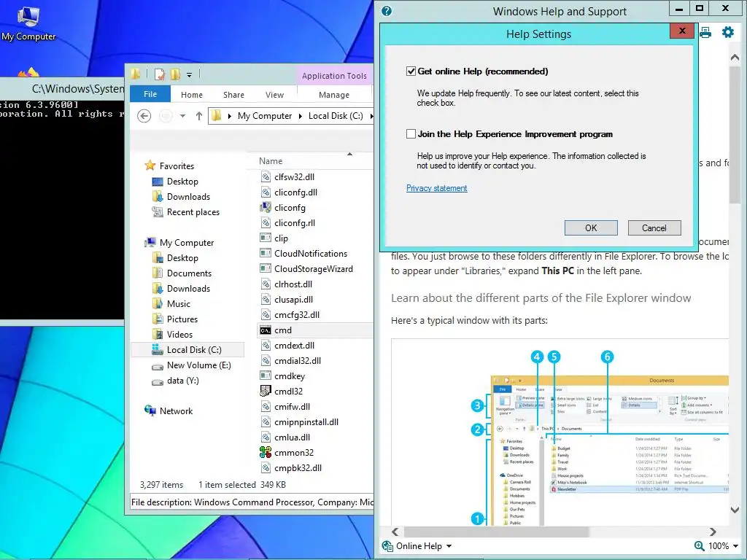Select the cmdl32 file icon
747x560 pixels.
(266, 392)
